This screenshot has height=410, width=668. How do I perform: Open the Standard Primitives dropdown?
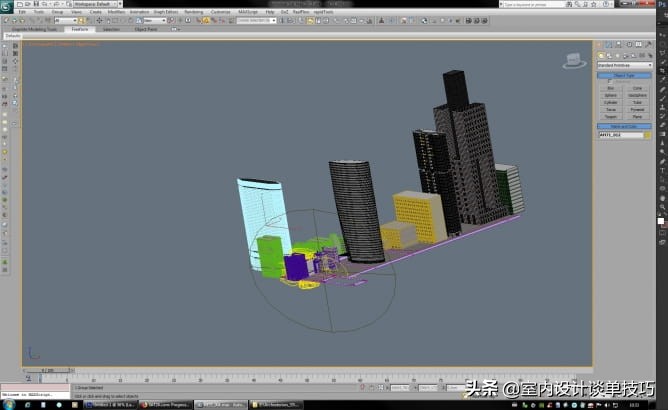click(624, 65)
